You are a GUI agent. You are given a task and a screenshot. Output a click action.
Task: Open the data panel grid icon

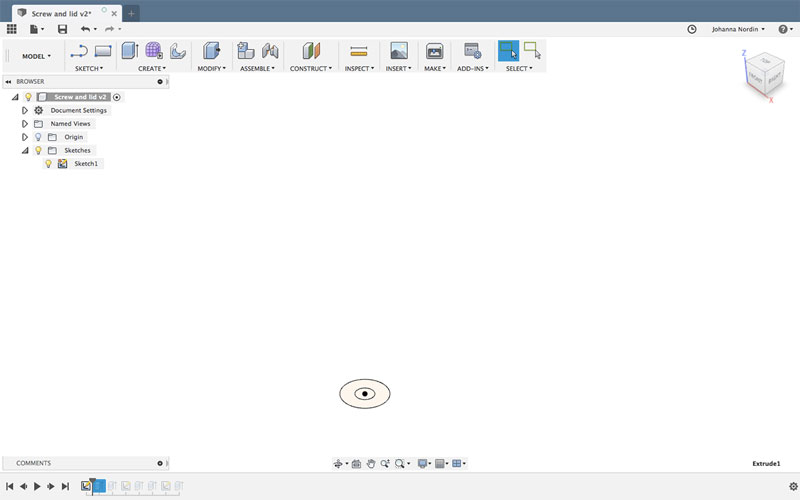pos(11,29)
